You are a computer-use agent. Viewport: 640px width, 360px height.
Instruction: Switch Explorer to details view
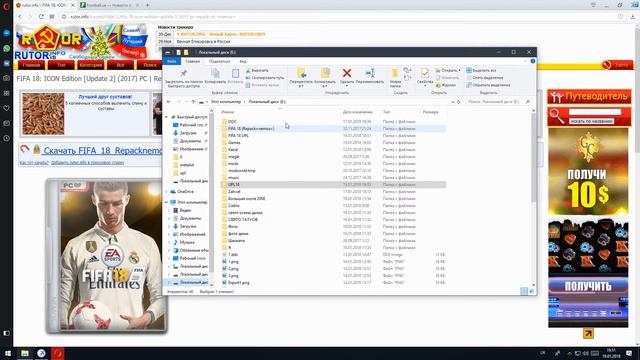tap(524, 291)
